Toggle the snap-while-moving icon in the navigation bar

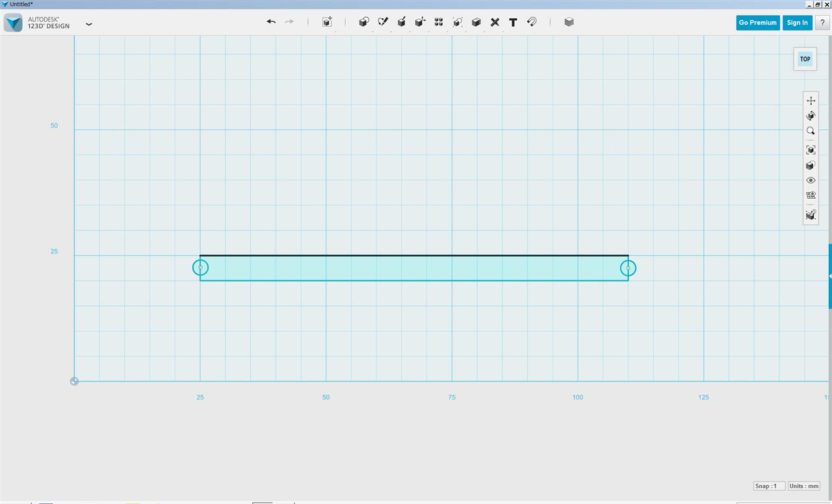tap(811, 214)
